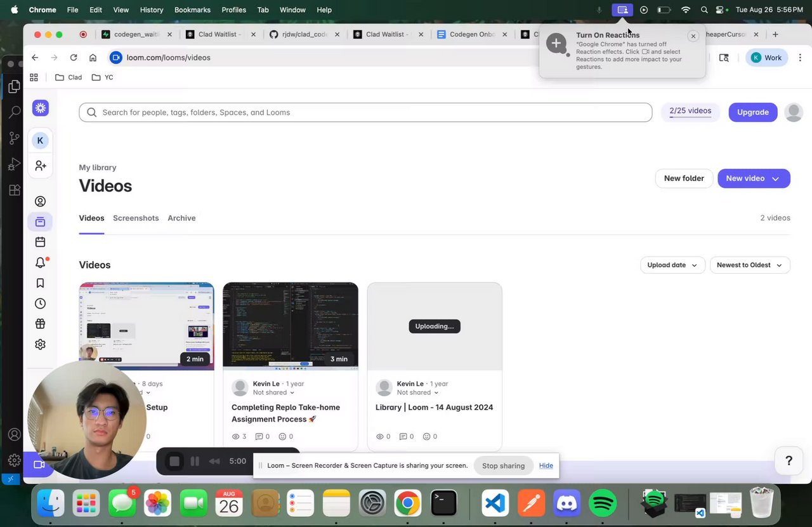Open the profile icon in Loom sidebar
This screenshot has width=812, height=527.
click(x=40, y=201)
